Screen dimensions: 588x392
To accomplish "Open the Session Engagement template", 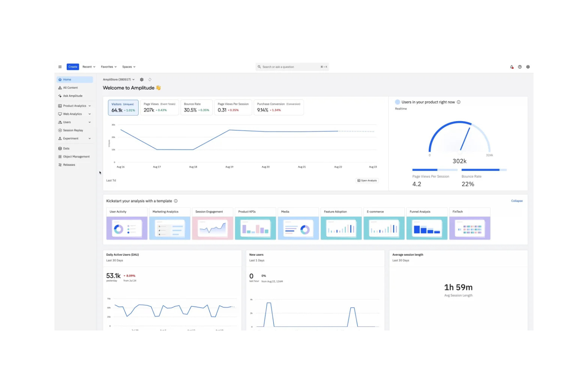I will [213, 224].
